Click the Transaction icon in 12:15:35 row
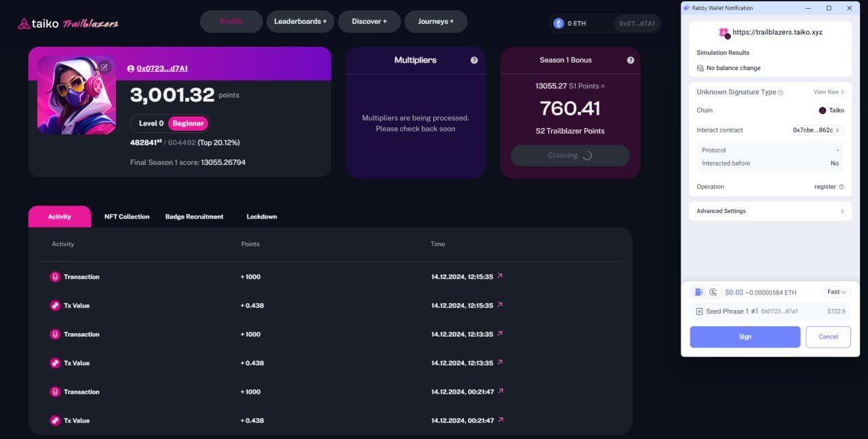The image size is (868, 439). 56,277
